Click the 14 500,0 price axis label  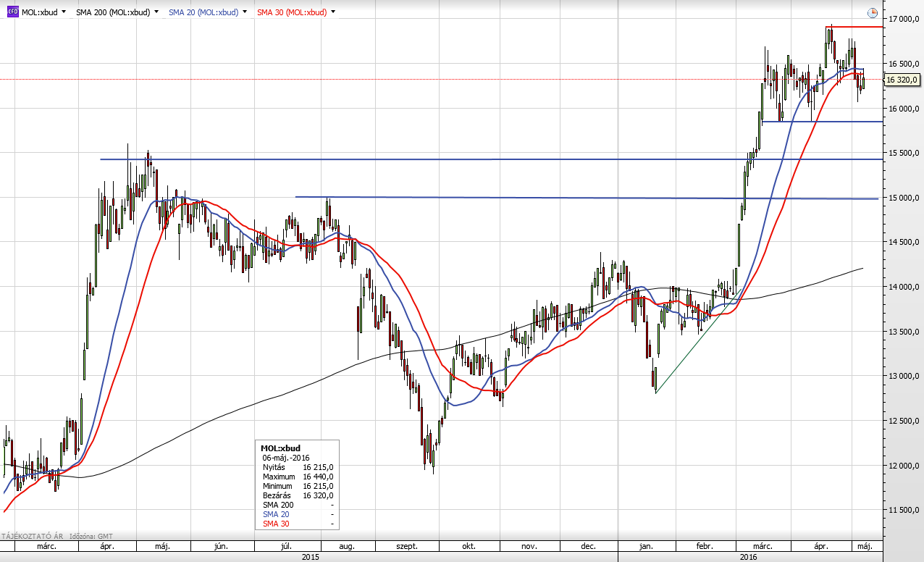902,243
